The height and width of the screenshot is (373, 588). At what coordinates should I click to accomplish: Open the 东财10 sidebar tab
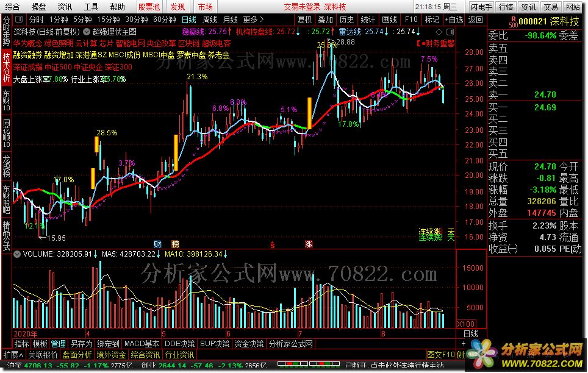coord(6,101)
